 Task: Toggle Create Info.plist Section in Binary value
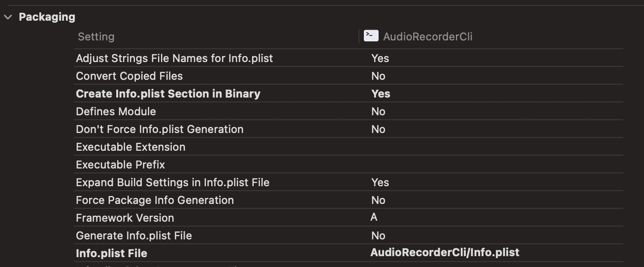(381, 94)
